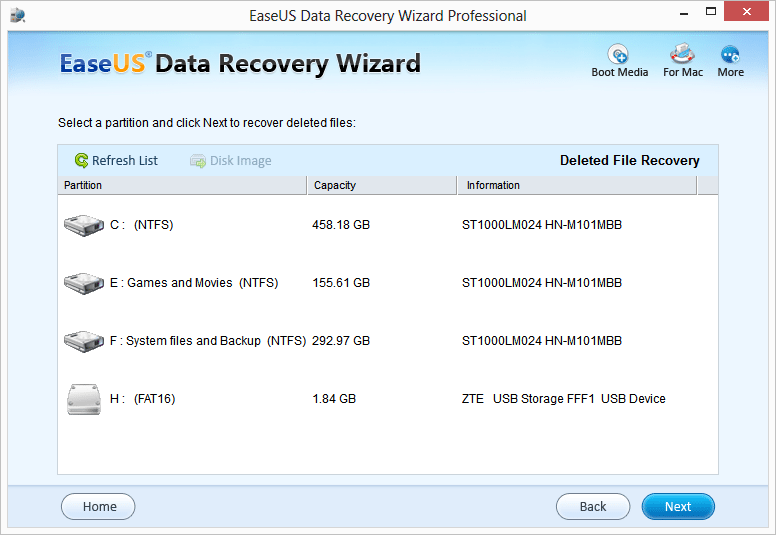This screenshot has width=776, height=535.
Task: Click the Deleted File Recovery label
Action: point(630,160)
